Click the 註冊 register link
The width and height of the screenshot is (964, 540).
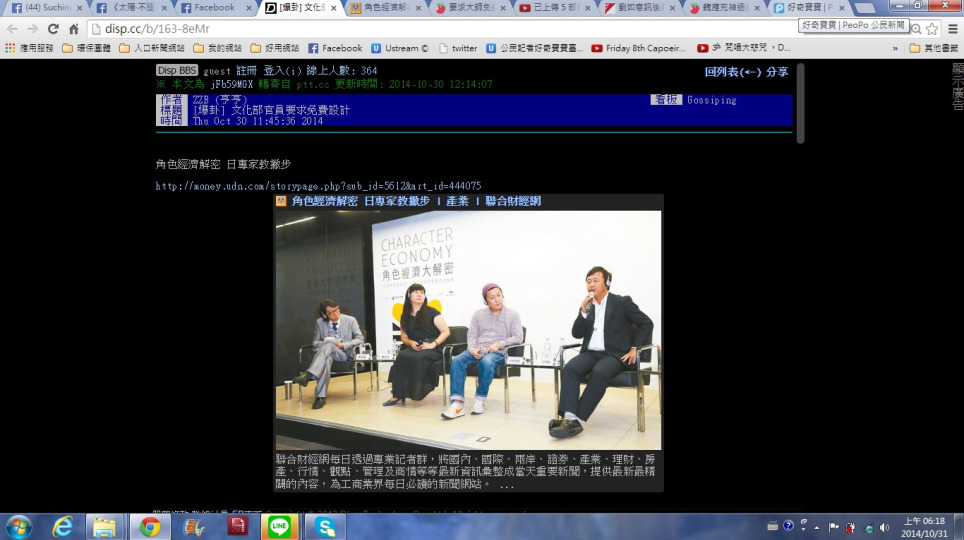pyautogui.click(x=246, y=71)
